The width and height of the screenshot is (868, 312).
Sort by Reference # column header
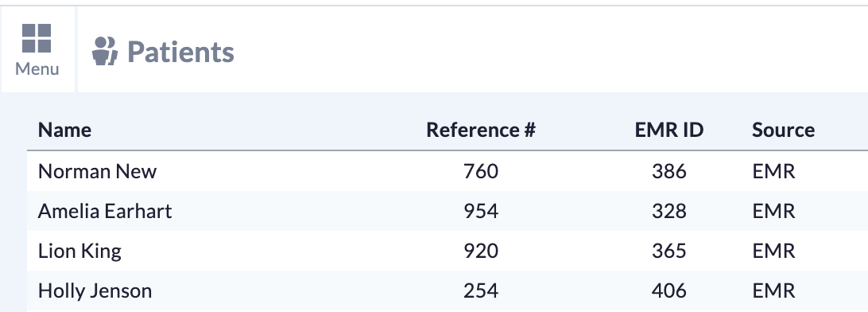coord(480,130)
